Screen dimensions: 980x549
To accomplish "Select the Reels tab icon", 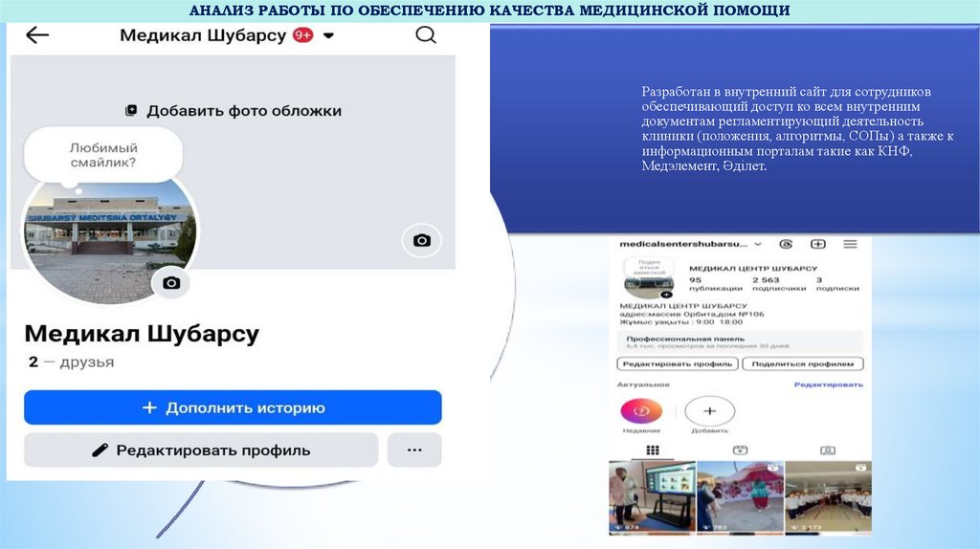I will [x=740, y=450].
